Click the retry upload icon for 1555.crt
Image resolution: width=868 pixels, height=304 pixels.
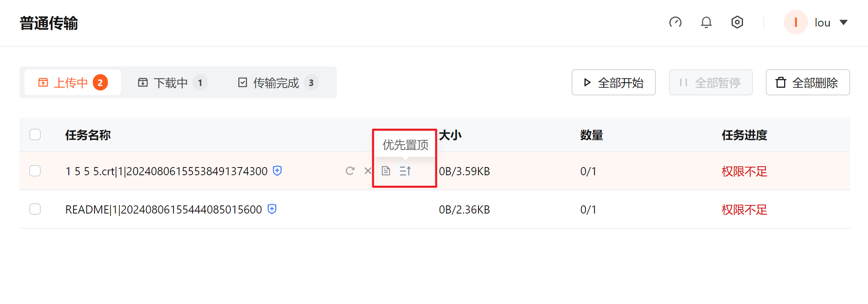[350, 171]
